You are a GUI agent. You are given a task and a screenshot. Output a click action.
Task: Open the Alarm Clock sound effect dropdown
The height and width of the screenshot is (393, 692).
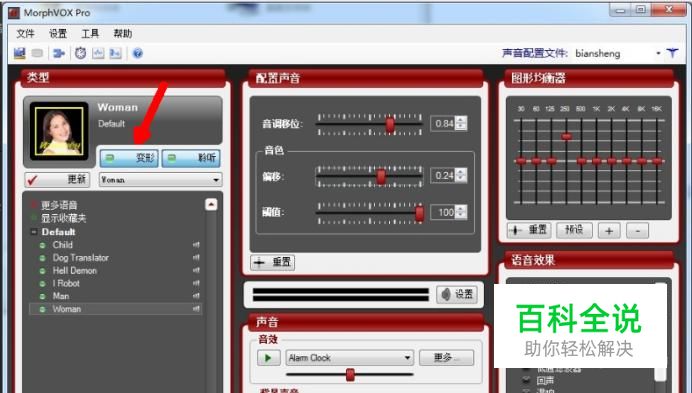pyautogui.click(x=350, y=358)
